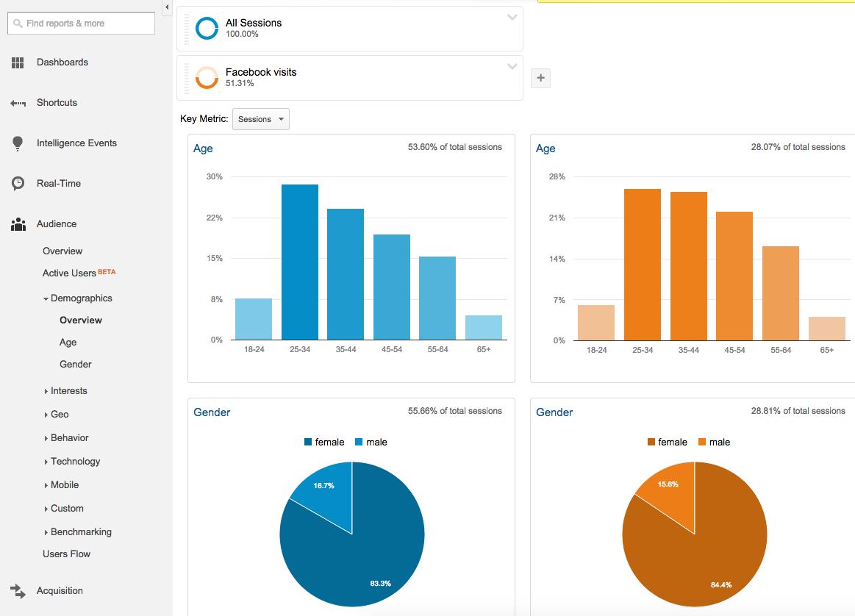Switch to the Age report

click(x=68, y=342)
